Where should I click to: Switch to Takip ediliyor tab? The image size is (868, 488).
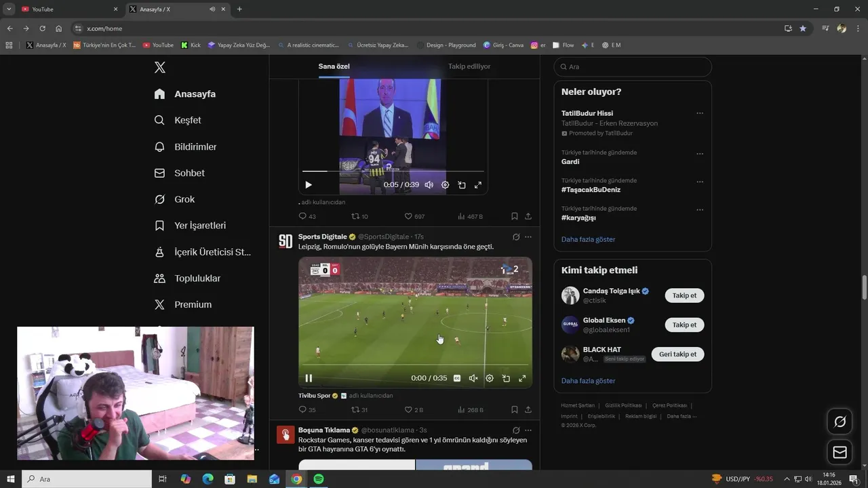click(469, 66)
